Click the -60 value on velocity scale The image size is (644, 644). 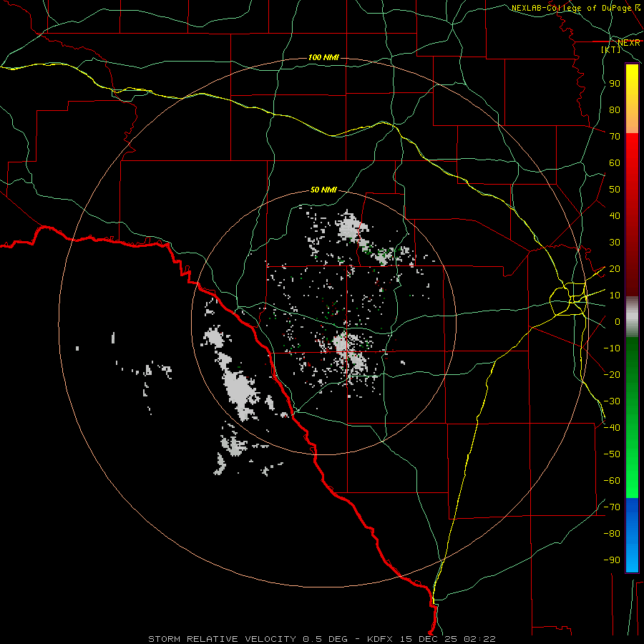coord(612,481)
